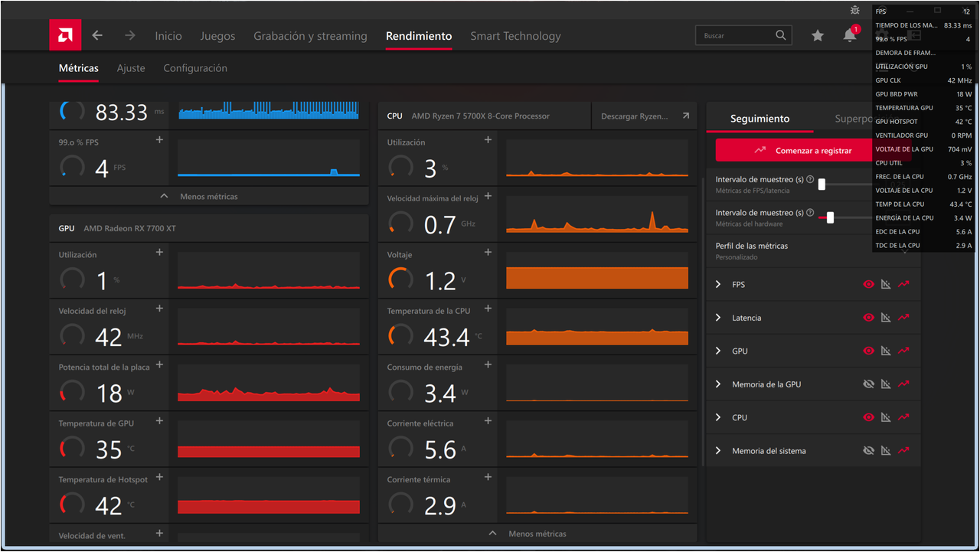Toggle logging arrow icon on the GPU row
This screenshot has width=980, height=552.
[904, 351]
